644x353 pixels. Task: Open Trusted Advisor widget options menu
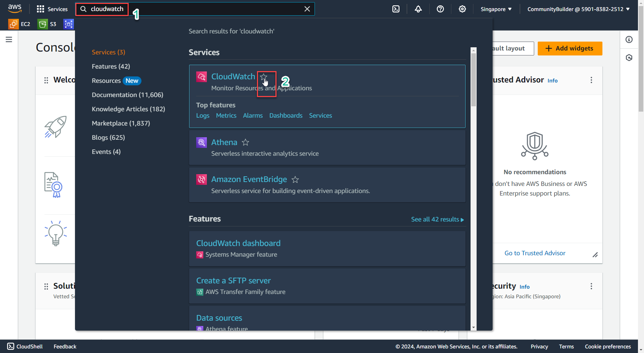point(591,80)
